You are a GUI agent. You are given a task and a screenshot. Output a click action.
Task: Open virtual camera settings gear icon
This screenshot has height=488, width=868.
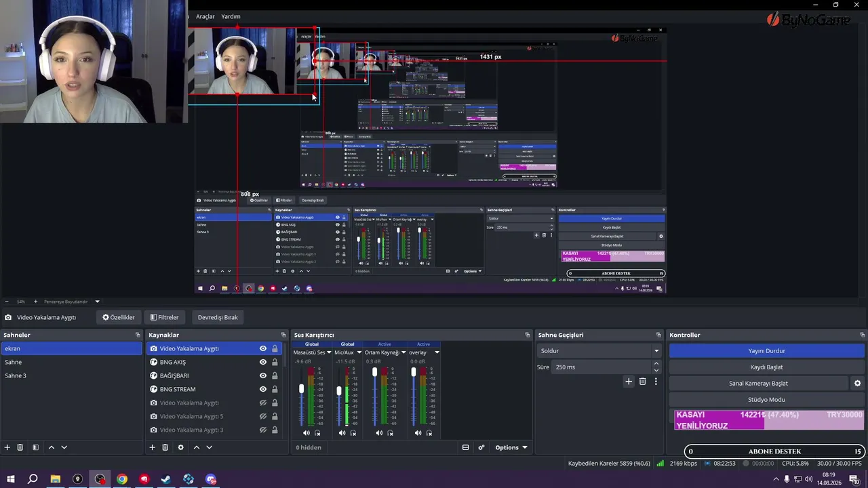[857, 383]
